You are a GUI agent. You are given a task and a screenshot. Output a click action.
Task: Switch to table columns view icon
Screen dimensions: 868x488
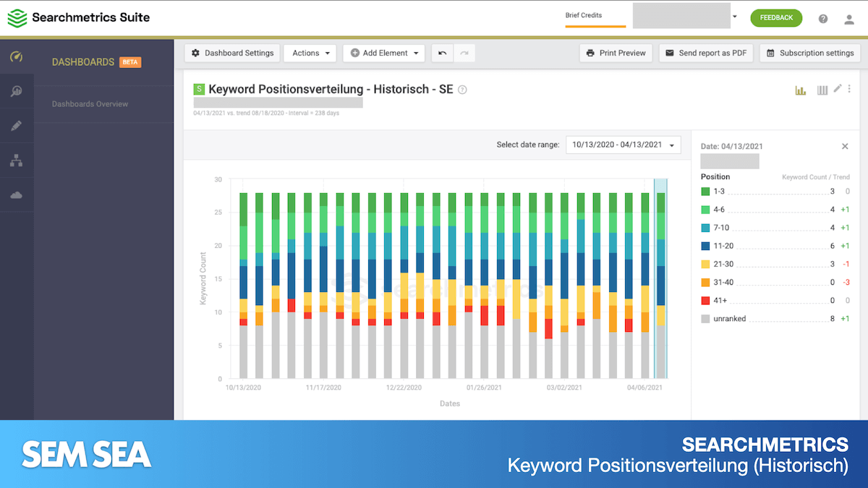click(x=822, y=90)
